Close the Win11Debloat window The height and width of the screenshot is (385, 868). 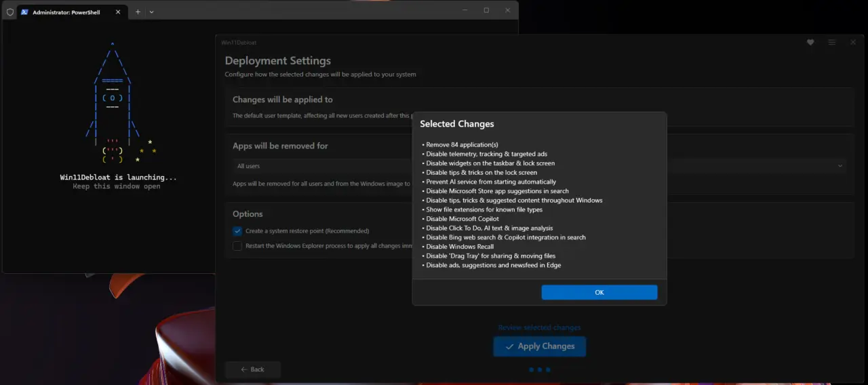coord(853,43)
